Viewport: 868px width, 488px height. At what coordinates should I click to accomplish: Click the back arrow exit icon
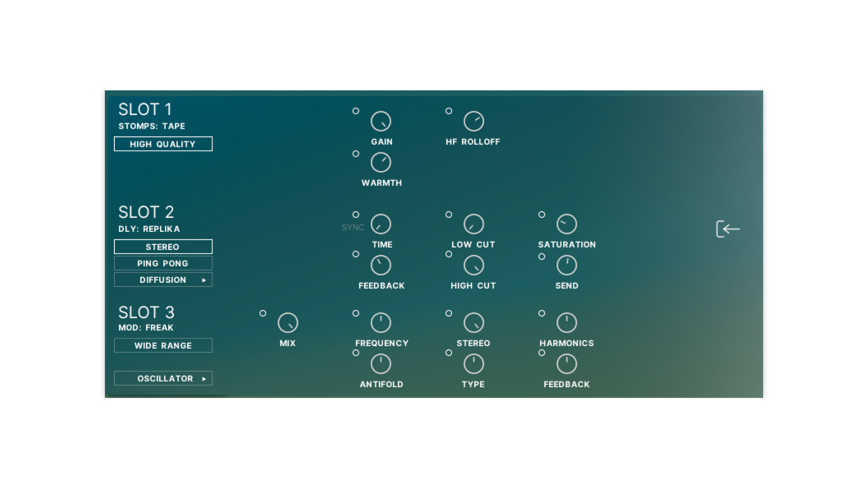pos(728,229)
